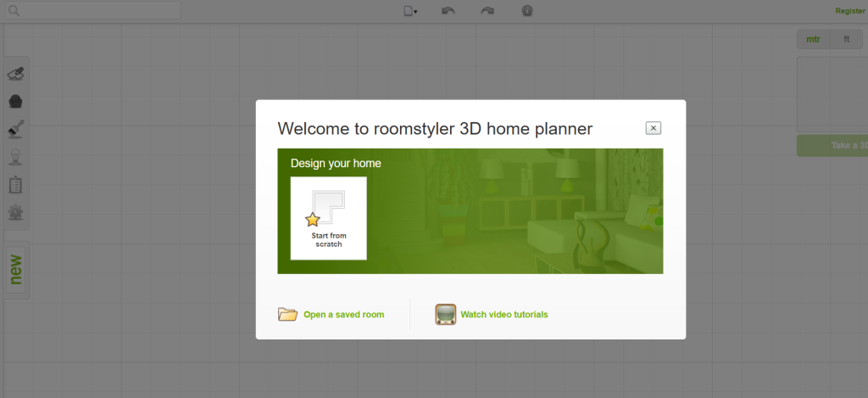Open a saved room link
This screenshot has height=398, width=868.
tap(343, 315)
